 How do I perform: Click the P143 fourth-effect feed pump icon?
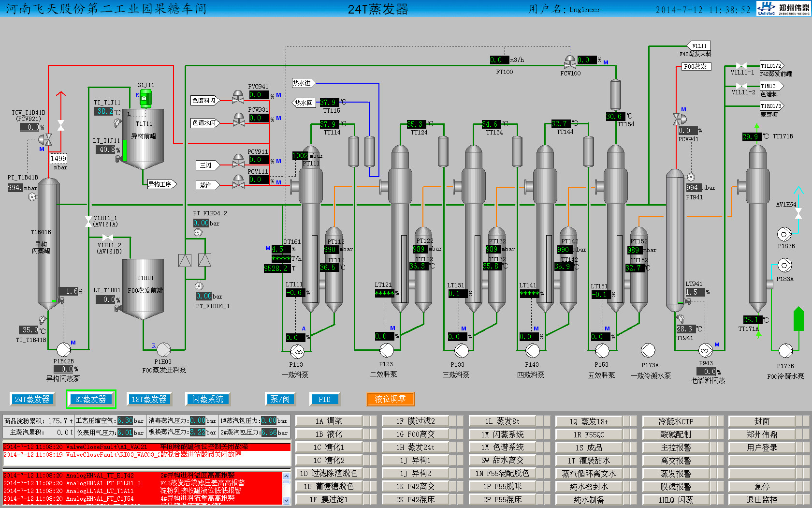click(x=532, y=350)
